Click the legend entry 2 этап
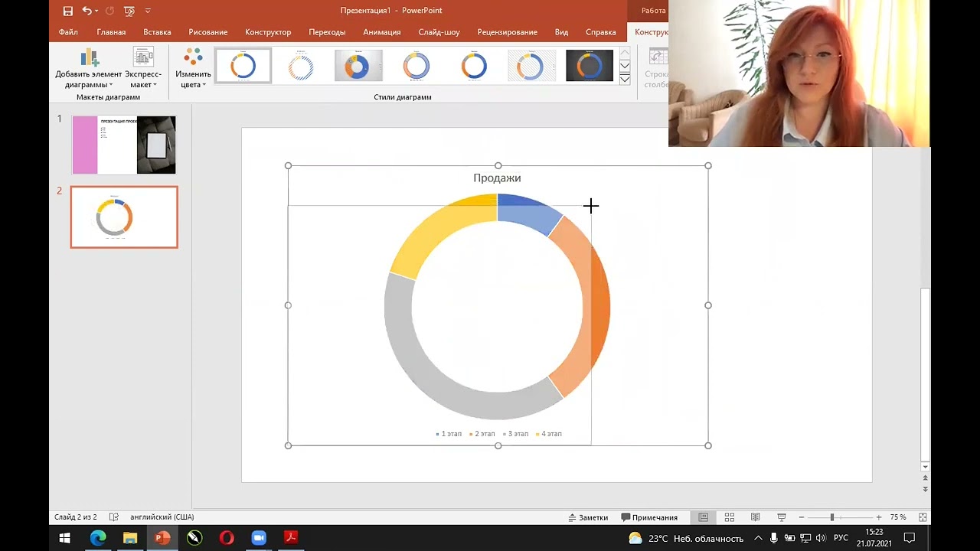The image size is (980, 551). point(482,434)
